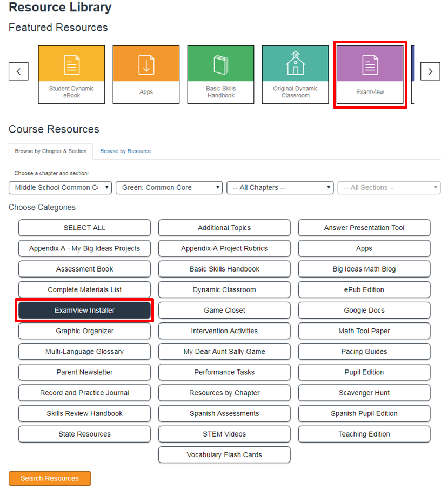The width and height of the screenshot is (448, 495).
Task: Toggle the ExamView Installer category
Action: coord(84,311)
